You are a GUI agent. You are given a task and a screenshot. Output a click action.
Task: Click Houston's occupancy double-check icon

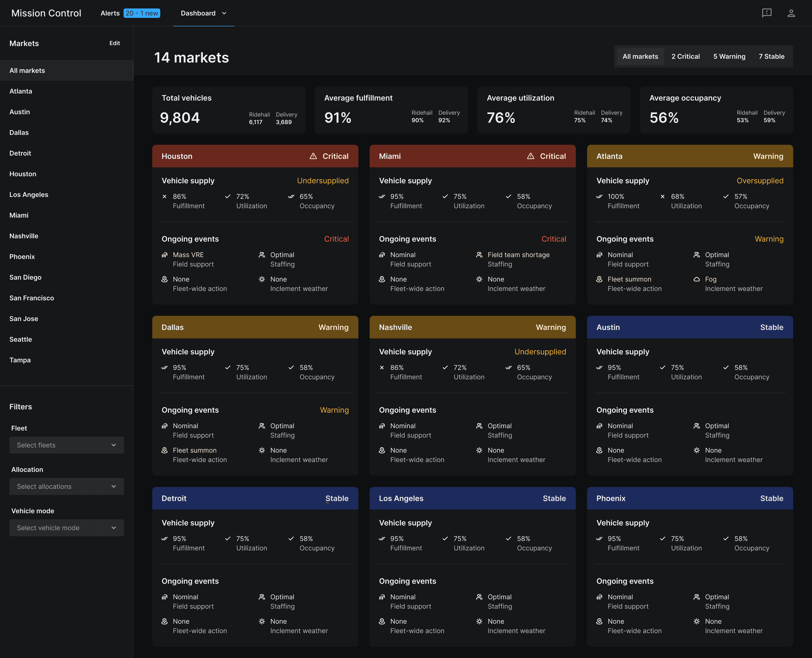point(291,196)
